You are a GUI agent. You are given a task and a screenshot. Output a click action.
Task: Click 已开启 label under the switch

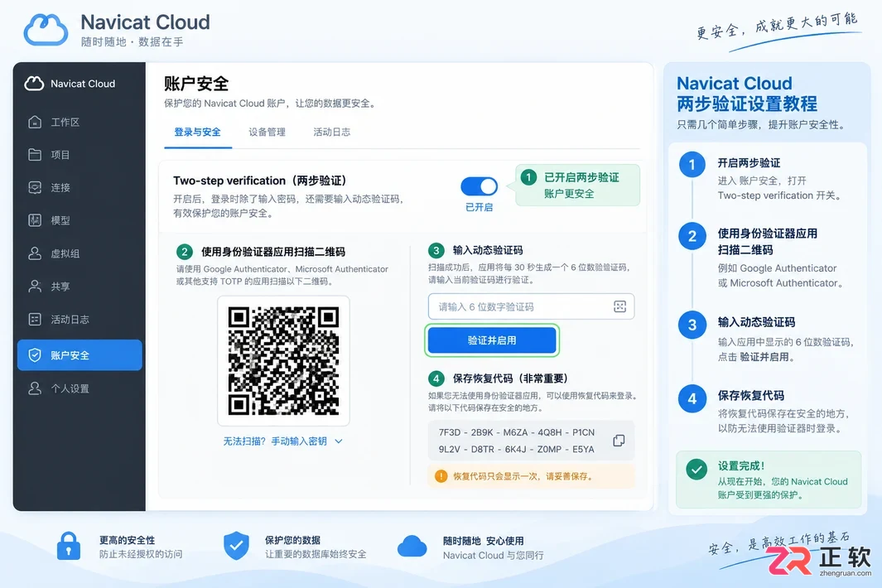[x=480, y=207]
